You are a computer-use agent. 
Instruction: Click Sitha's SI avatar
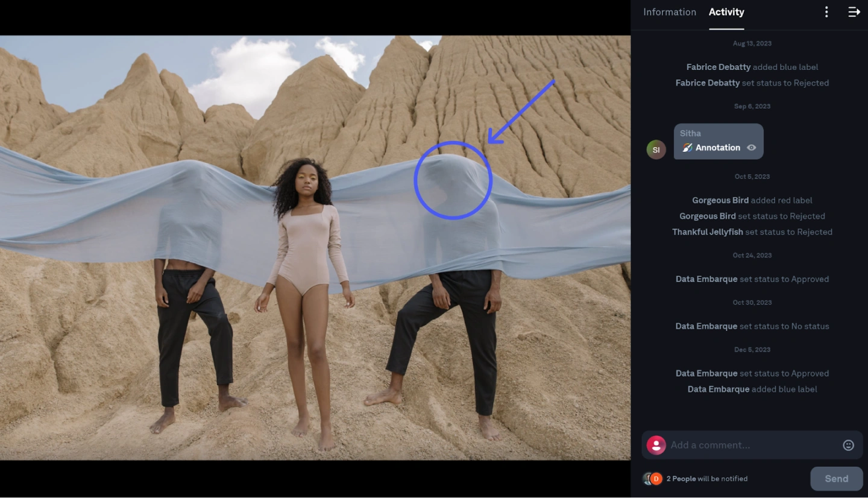pos(656,149)
